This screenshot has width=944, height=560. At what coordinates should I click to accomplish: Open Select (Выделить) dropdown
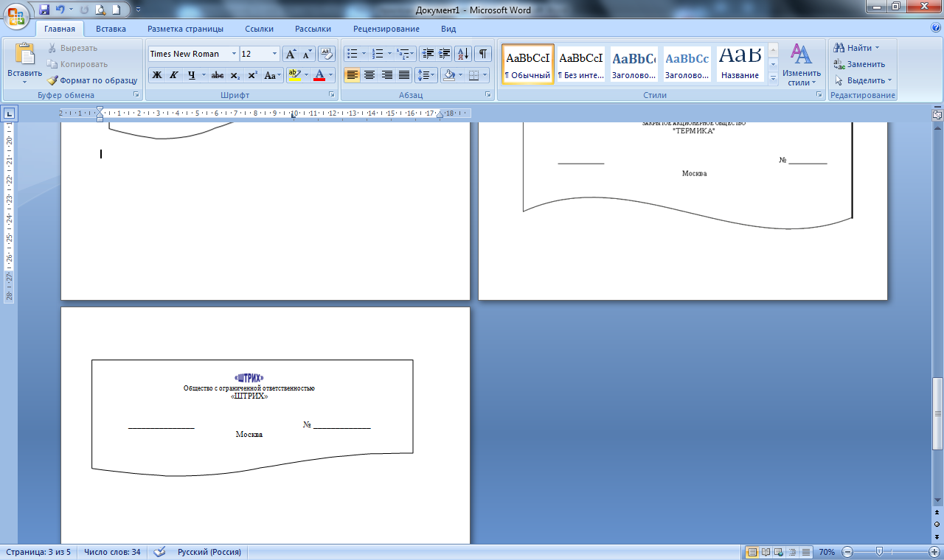(863, 80)
